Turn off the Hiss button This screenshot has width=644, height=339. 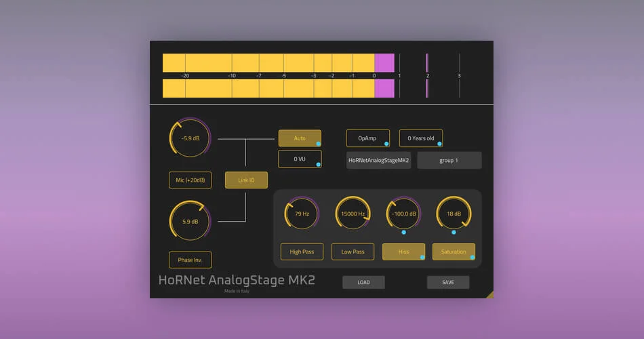point(404,252)
